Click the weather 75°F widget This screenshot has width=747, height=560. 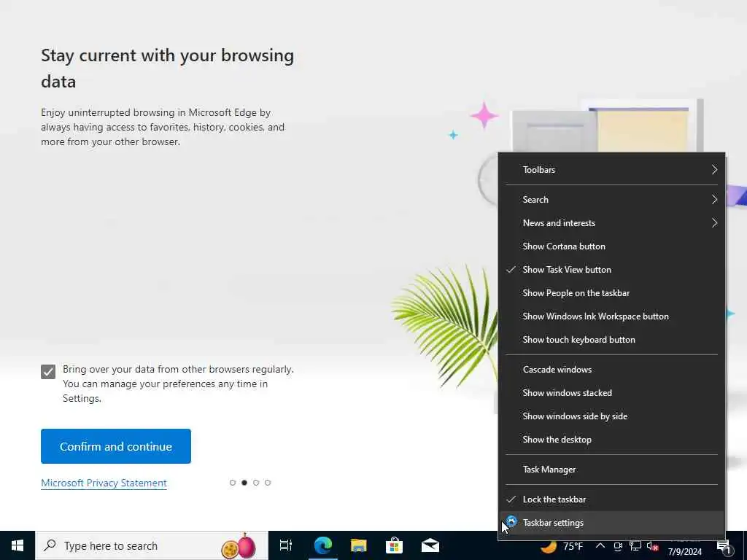click(562, 546)
